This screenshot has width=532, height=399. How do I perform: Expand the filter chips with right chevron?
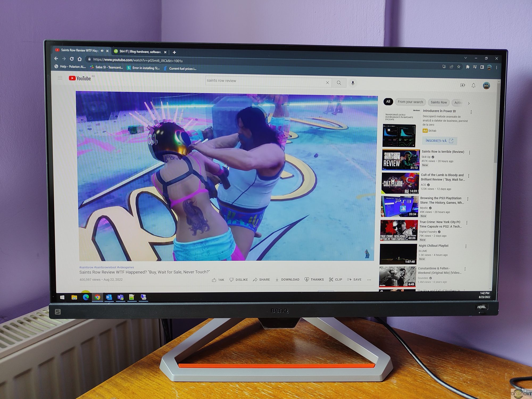469,103
